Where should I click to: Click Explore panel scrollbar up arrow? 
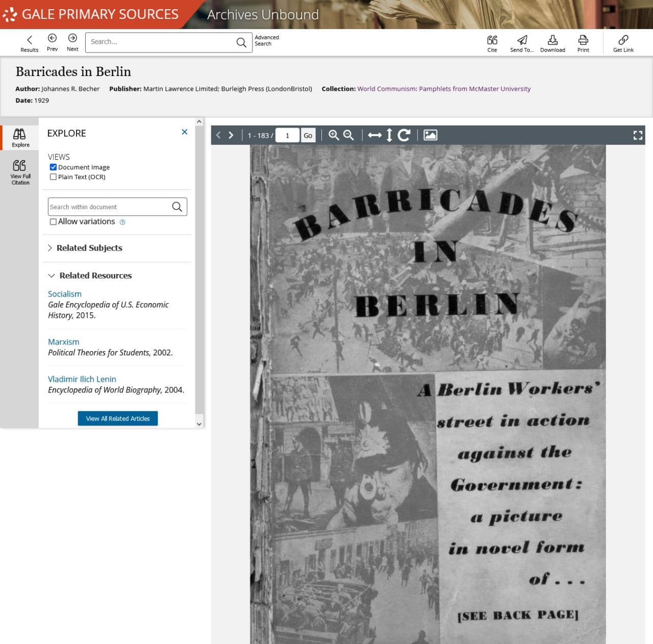[x=199, y=122]
